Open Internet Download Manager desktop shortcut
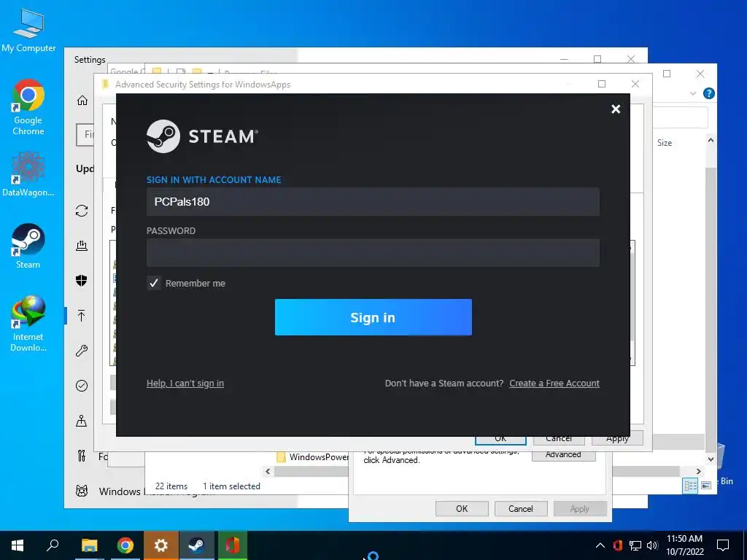 point(28,324)
